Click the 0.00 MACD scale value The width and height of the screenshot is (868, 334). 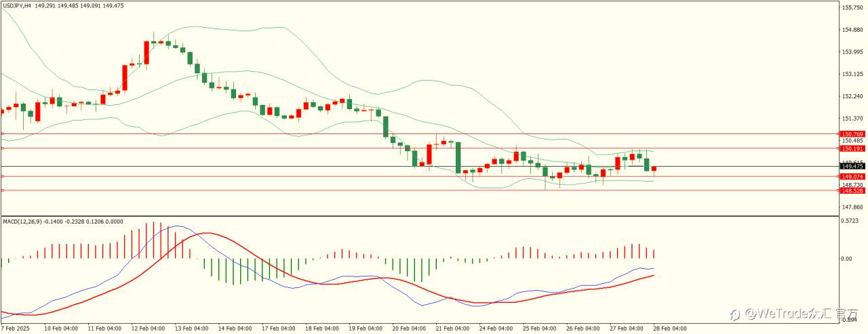[x=848, y=259]
